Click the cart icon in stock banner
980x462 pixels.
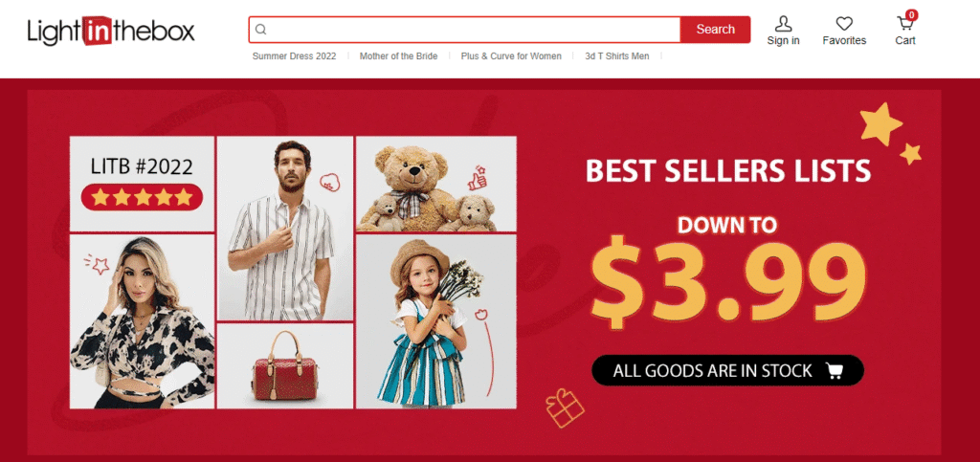(x=835, y=371)
